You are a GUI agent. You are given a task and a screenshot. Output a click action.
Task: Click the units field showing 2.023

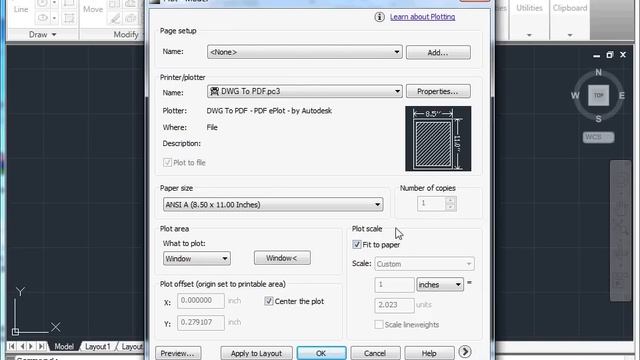394,305
